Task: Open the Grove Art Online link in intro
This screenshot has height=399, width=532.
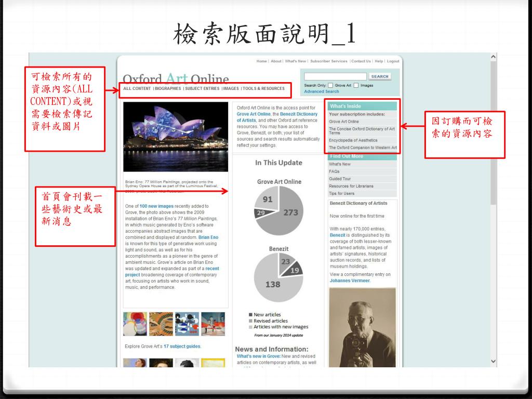Action: 254,114
